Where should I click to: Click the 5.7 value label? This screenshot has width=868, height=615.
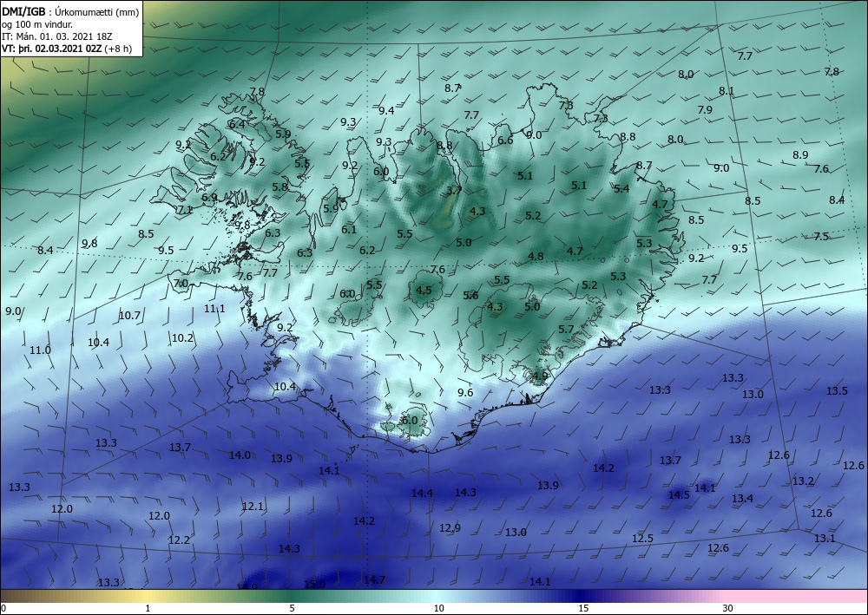pos(566,329)
